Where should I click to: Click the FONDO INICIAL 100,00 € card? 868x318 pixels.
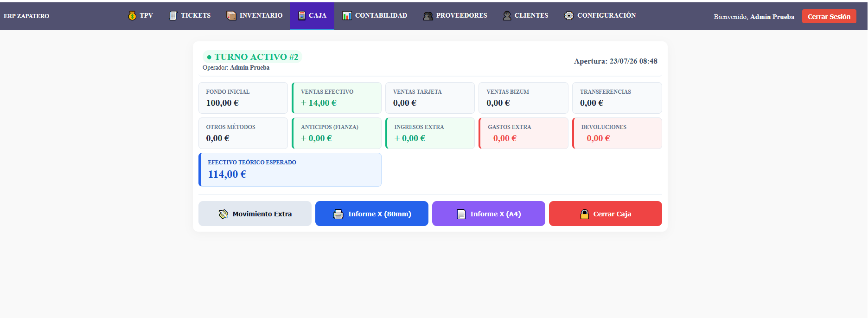243,98
